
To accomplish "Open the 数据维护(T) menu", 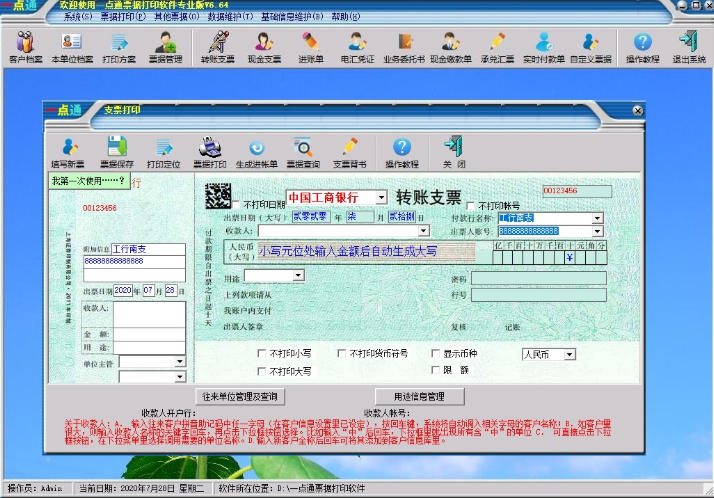I will point(230,17).
